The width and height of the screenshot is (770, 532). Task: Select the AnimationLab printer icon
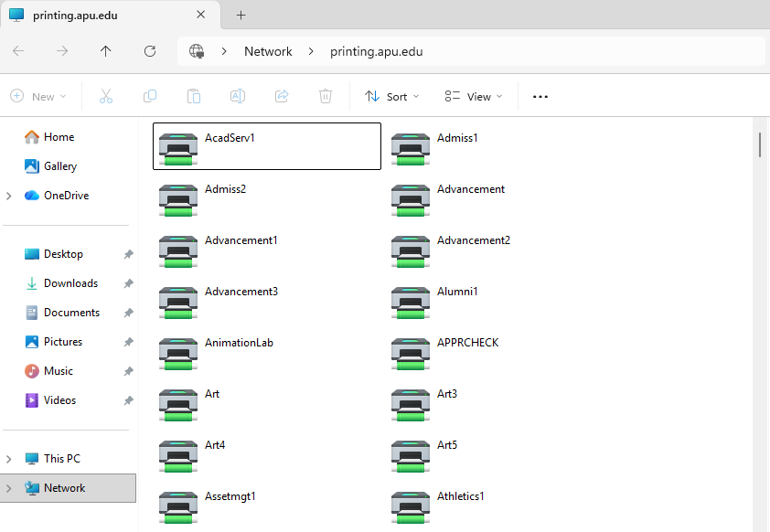(178, 354)
